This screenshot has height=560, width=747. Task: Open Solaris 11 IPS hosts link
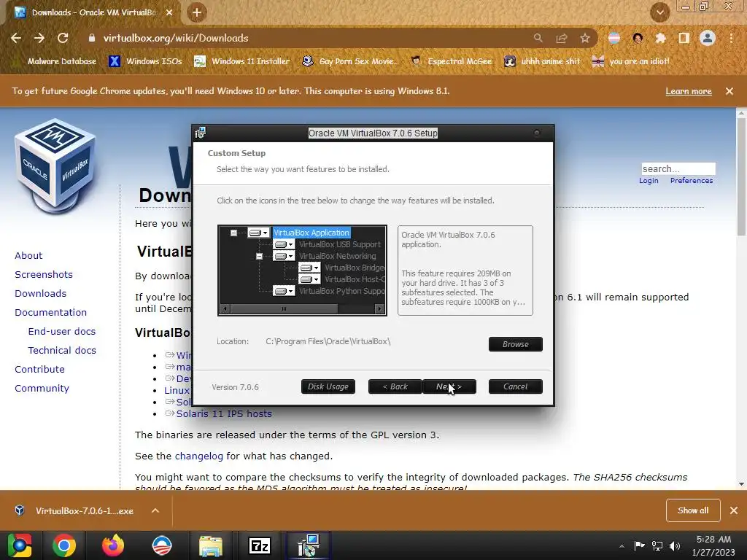coord(224,414)
